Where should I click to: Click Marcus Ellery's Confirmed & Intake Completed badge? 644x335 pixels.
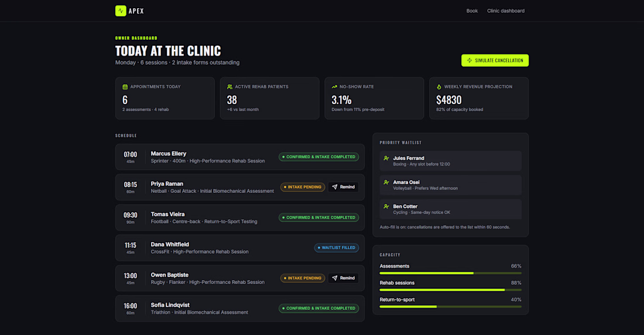tap(318, 157)
